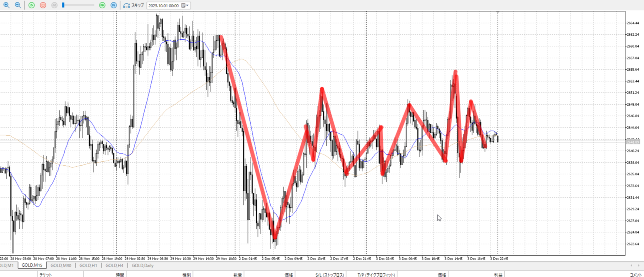Click the 2023.10.01 00:00 date field
This screenshot has width=644, height=277.
tap(163, 6)
